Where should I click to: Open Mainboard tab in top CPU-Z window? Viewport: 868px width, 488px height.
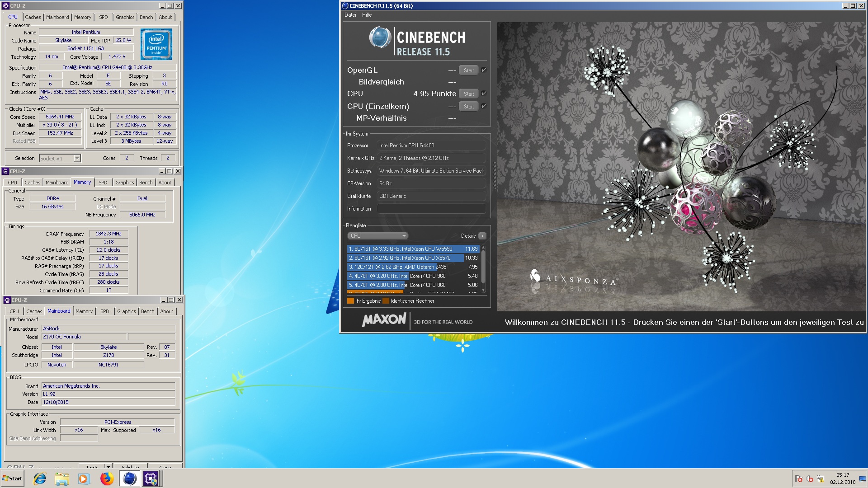57,17
